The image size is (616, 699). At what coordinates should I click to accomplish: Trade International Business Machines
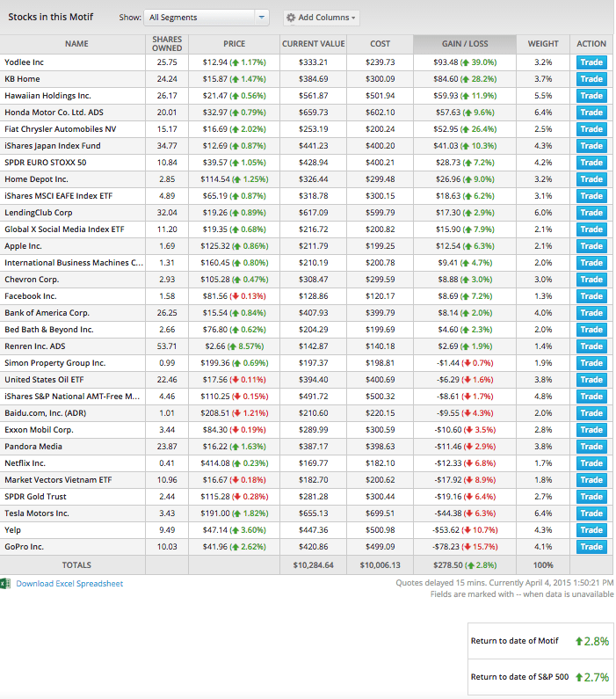pos(591,263)
